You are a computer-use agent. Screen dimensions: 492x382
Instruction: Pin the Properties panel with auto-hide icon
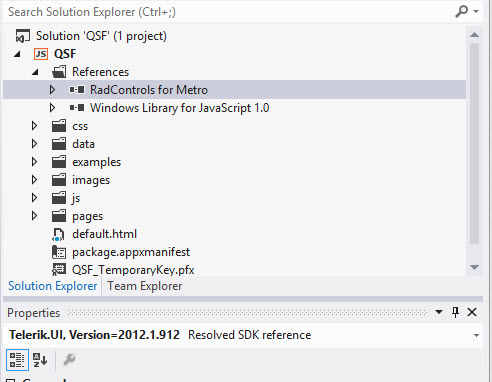(455, 312)
